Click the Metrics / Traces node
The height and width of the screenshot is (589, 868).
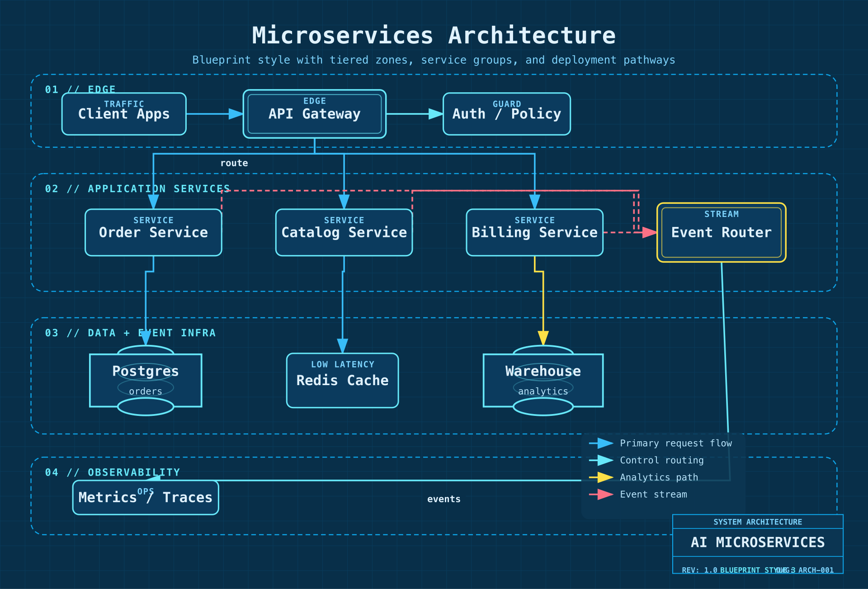click(x=146, y=497)
